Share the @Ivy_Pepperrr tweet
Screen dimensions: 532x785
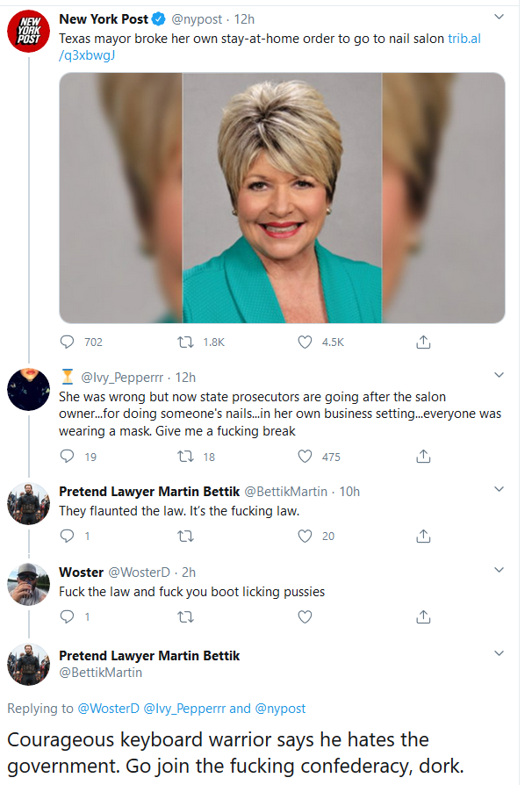pyautogui.click(x=423, y=456)
